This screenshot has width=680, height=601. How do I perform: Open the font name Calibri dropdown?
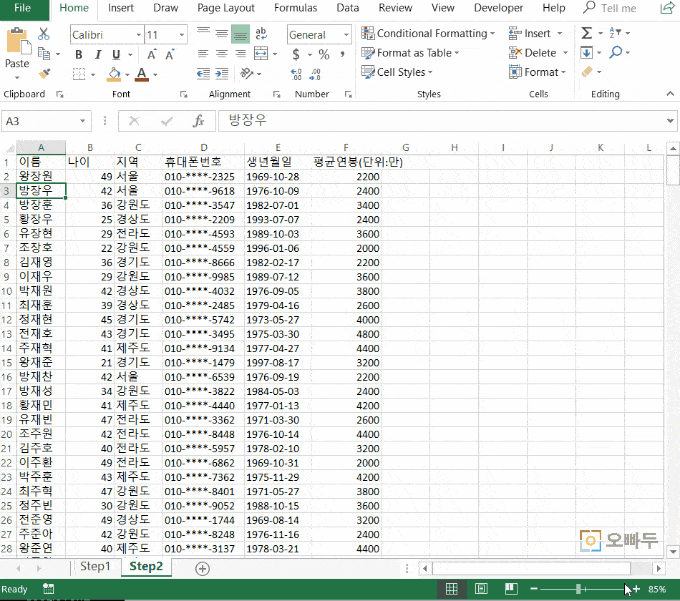pyautogui.click(x=139, y=35)
